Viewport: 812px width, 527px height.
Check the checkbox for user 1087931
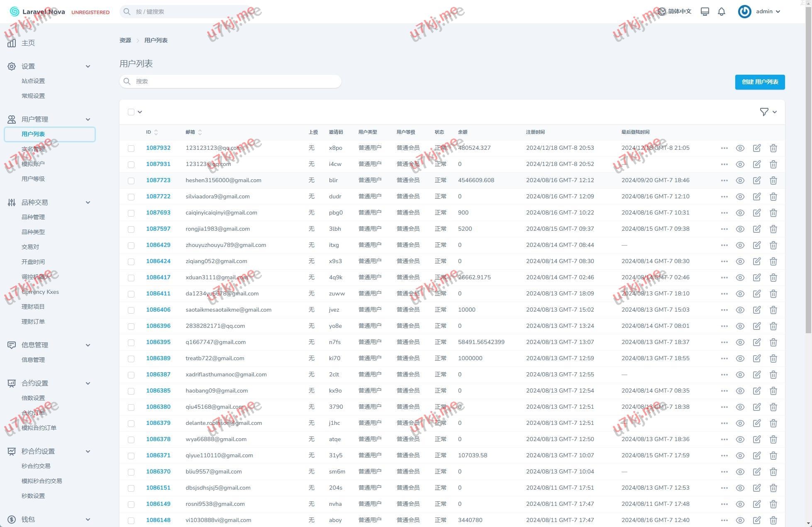point(131,164)
